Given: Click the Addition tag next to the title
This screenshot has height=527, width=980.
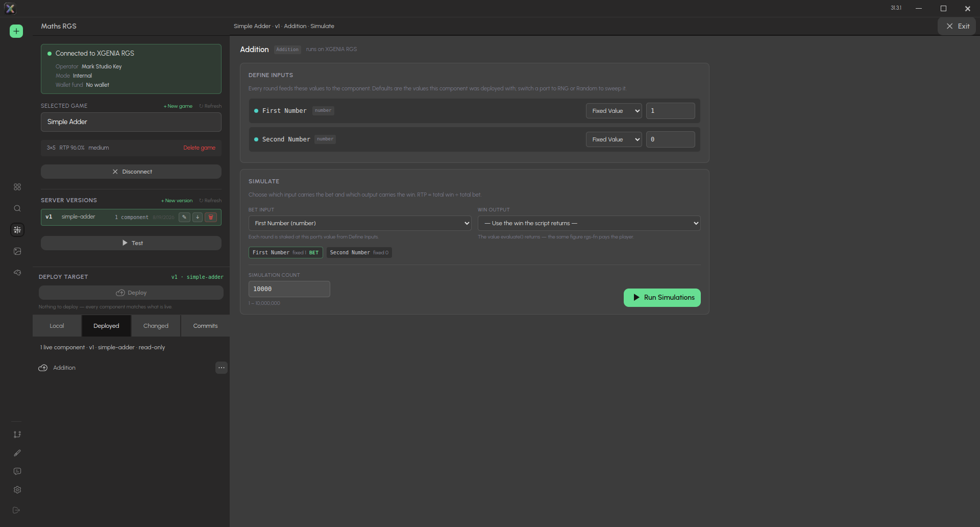Looking at the screenshot, I should pos(287,50).
